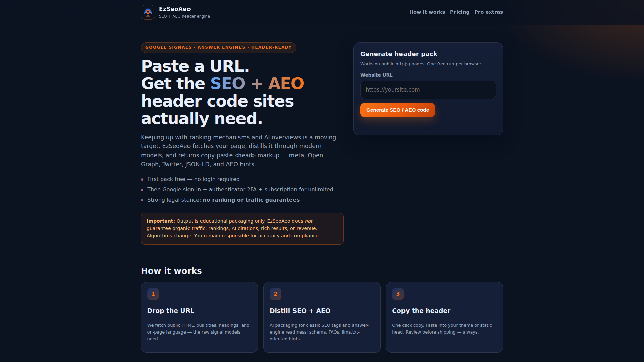Click 'One free run per browser' note
Image resolution: width=644 pixels, height=362 pixels.
tap(454, 64)
